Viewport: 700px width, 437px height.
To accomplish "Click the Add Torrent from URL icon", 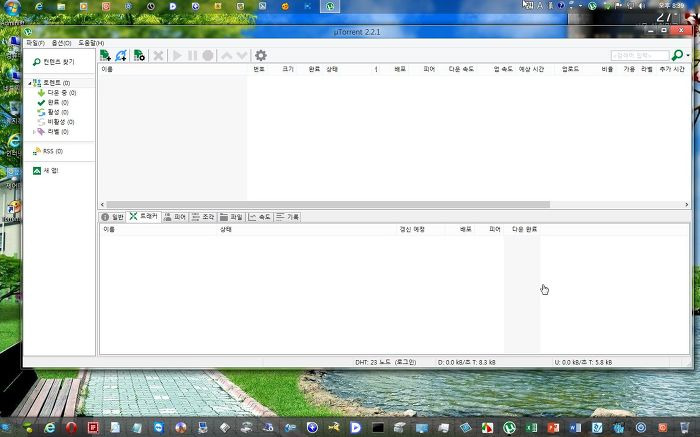I will coord(121,55).
